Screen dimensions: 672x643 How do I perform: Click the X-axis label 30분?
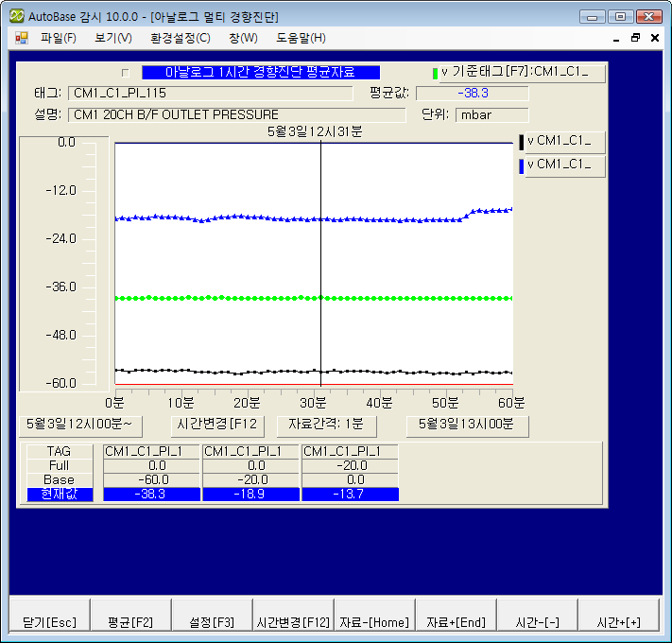pyautogui.click(x=313, y=403)
